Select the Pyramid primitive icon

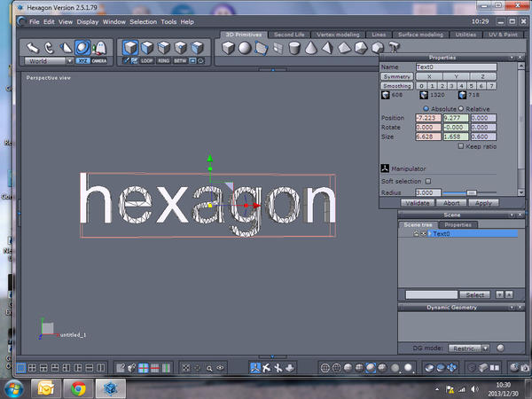pos(327,48)
